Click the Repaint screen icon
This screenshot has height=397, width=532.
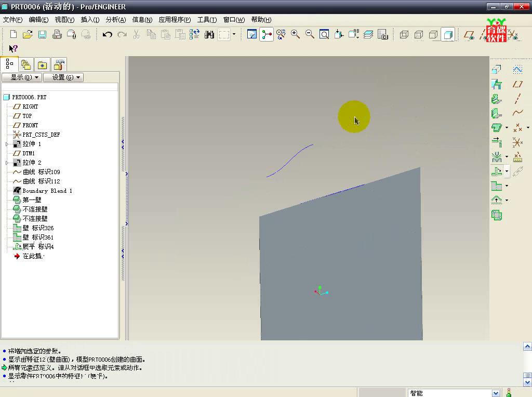[x=252, y=34]
